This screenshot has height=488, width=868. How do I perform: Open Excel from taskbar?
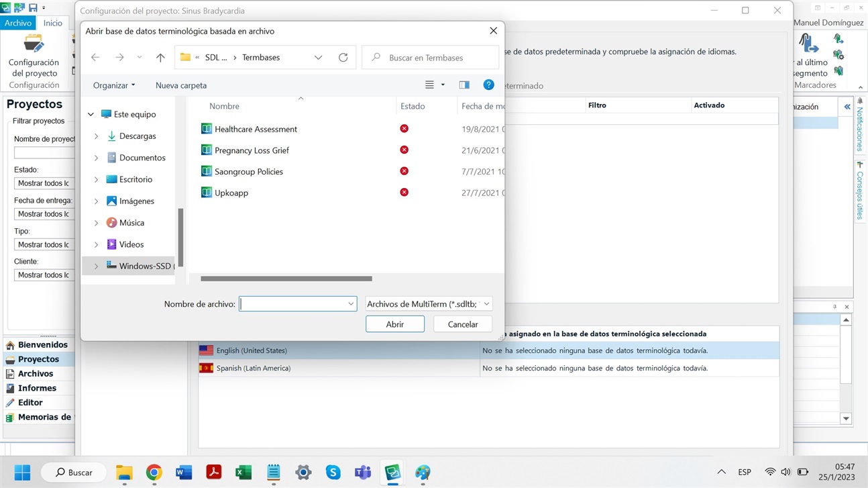(x=243, y=473)
